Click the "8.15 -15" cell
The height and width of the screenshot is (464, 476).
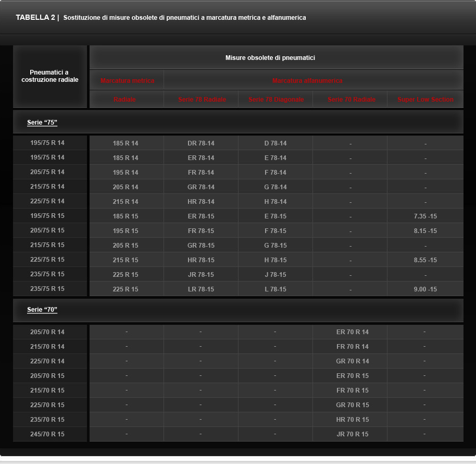(x=425, y=230)
